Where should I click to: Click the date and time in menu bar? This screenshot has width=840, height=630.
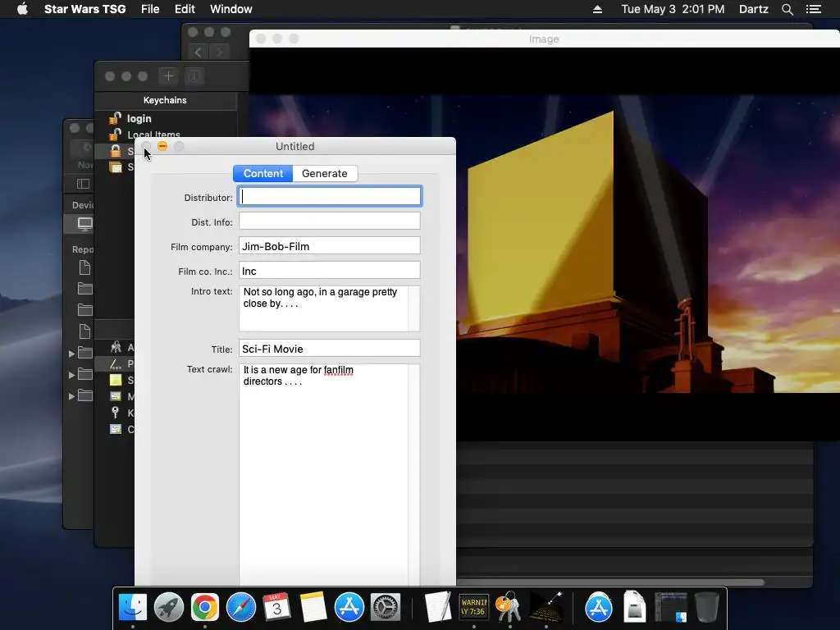673,9
